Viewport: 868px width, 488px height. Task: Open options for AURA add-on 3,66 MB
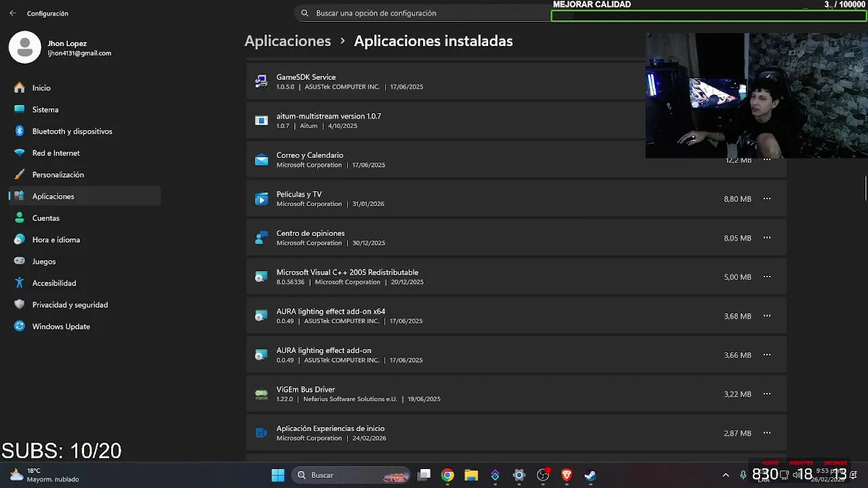coord(767,355)
